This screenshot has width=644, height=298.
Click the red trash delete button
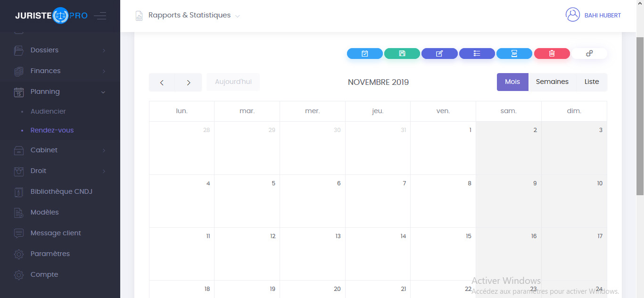552,54
